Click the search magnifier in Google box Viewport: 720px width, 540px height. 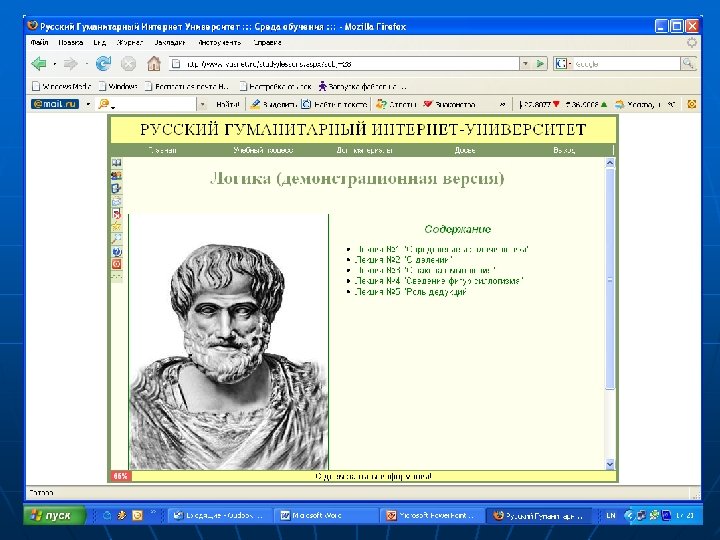tap(688, 63)
